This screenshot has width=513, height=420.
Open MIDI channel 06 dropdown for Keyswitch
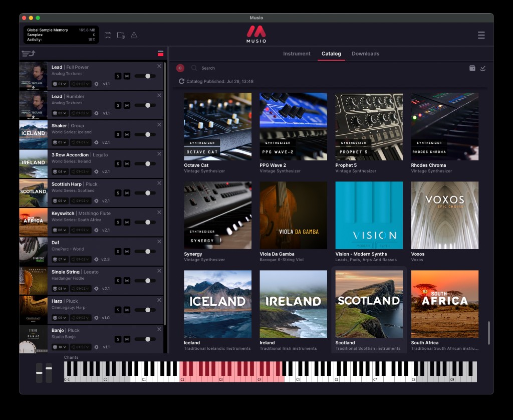click(60, 230)
